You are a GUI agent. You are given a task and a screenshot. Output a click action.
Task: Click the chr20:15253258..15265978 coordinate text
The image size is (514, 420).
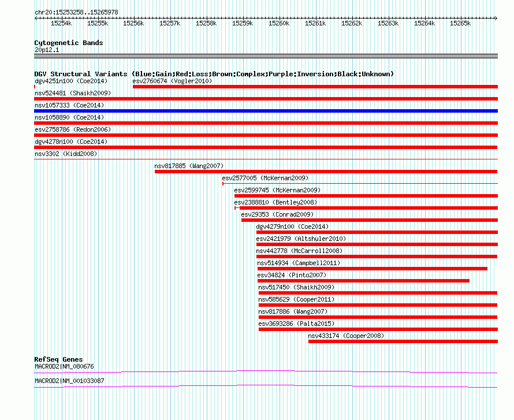click(x=76, y=12)
